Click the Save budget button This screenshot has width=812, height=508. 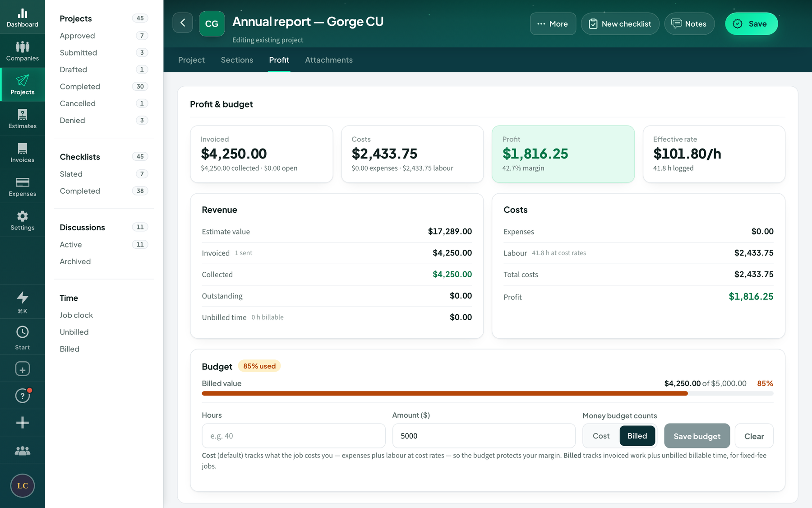(697, 436)
